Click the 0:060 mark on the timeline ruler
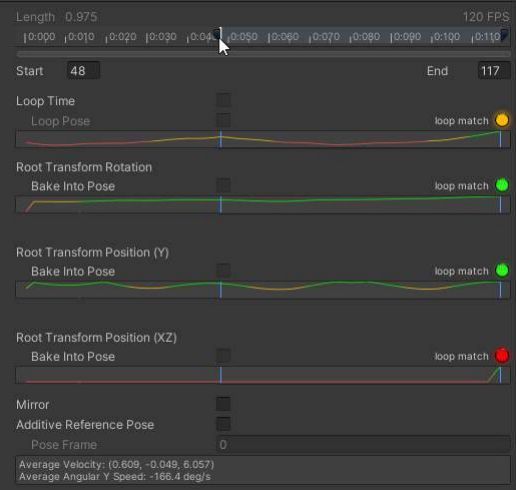The width and height of the screenshot is (516, 490). [284, 37]
